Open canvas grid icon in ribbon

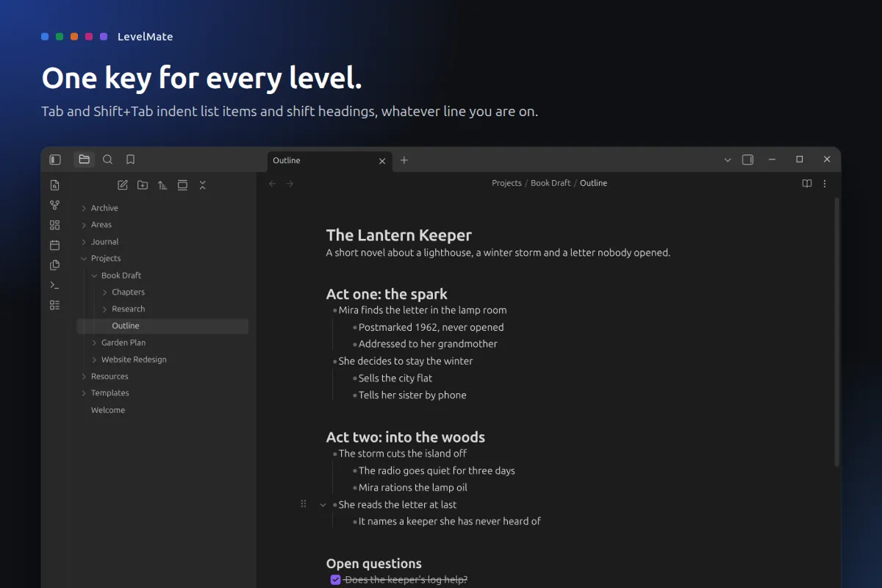54,225
